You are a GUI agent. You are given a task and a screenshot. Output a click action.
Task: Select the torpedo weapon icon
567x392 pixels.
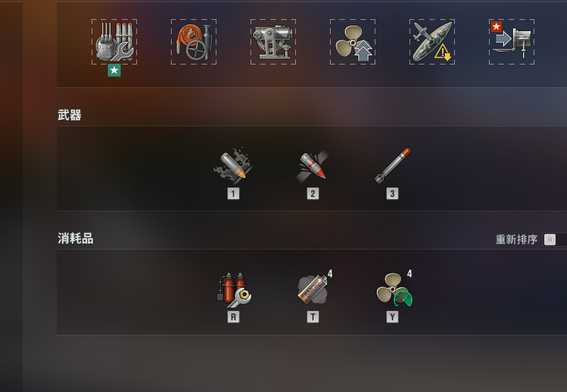[392, 165]
